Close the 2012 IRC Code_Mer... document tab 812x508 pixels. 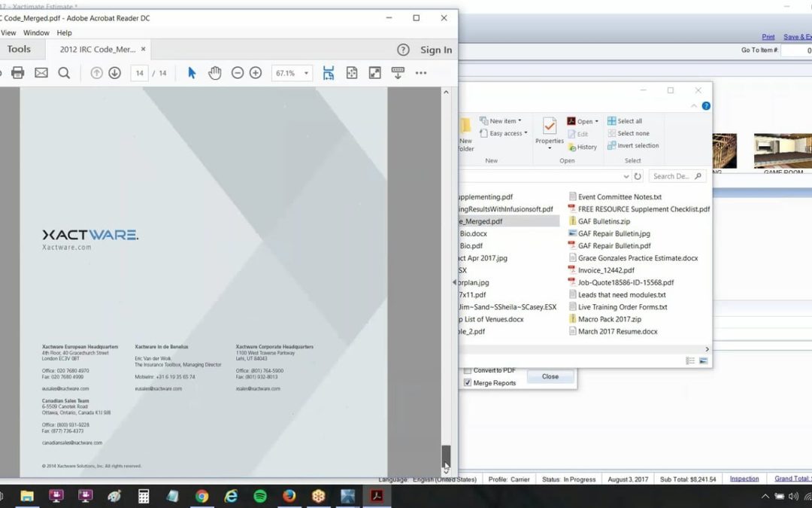pos(144,49)
